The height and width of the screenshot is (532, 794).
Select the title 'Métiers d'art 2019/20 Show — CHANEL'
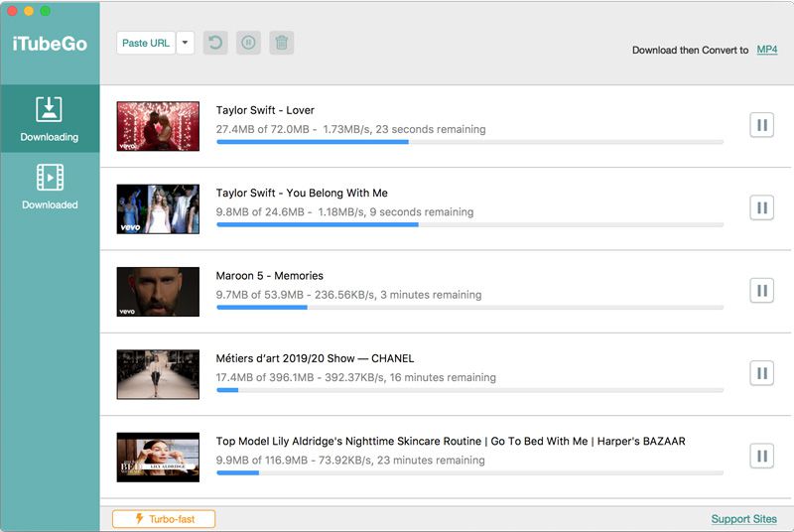point(315,358)
